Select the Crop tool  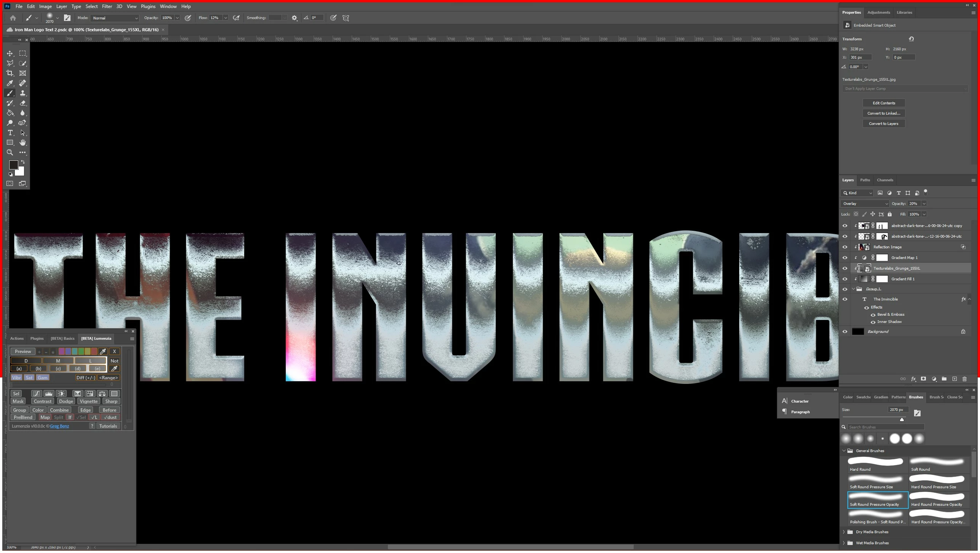point(10,73)
